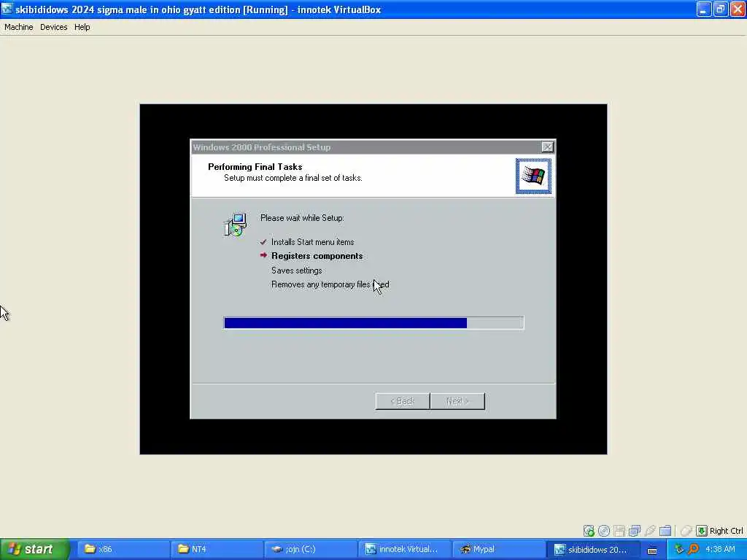
Task: Minimize the VirtualBox window
Action: tap(704, 9)
